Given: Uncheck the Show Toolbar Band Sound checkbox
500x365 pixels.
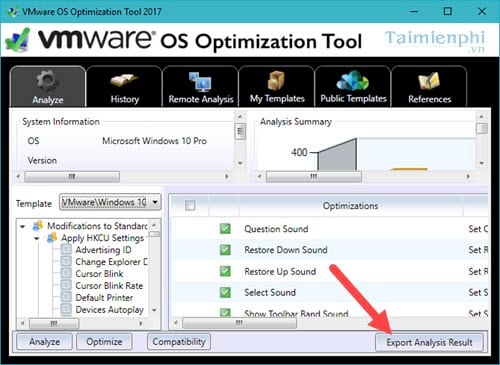Looking at the screenshot, I should [x=225, y=312].
